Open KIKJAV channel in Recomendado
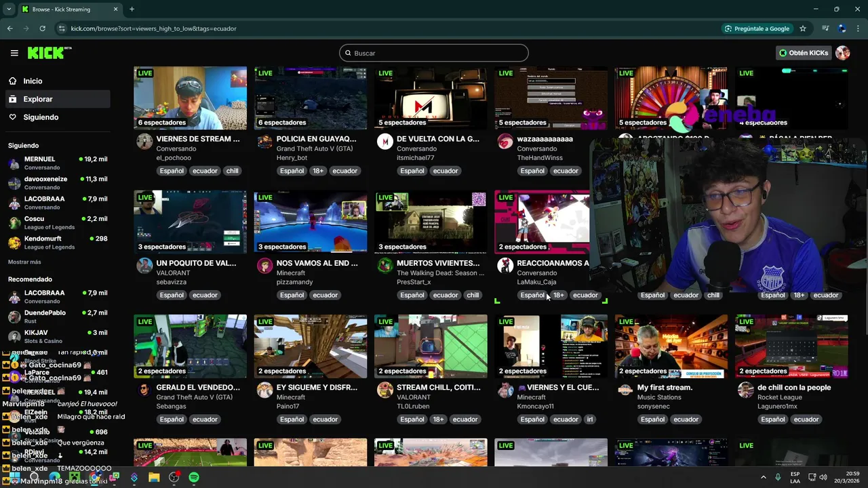 pyautogui.click(x=58, y=336)
